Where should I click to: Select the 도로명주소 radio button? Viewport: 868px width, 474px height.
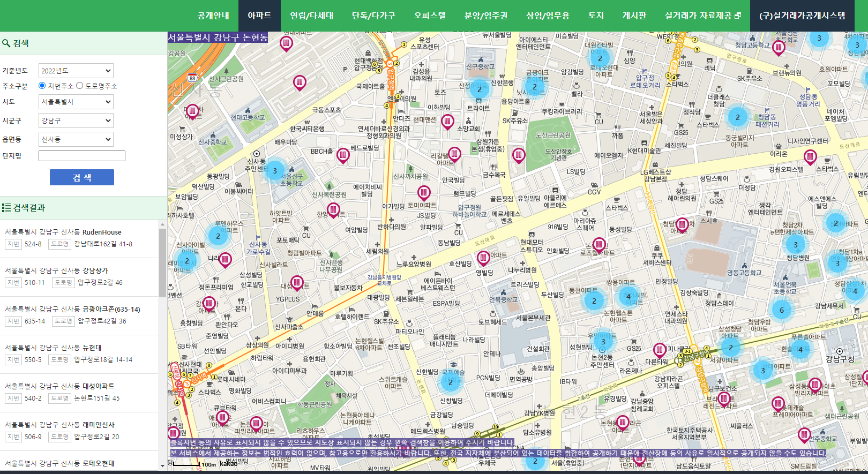(x=80, y=86)
